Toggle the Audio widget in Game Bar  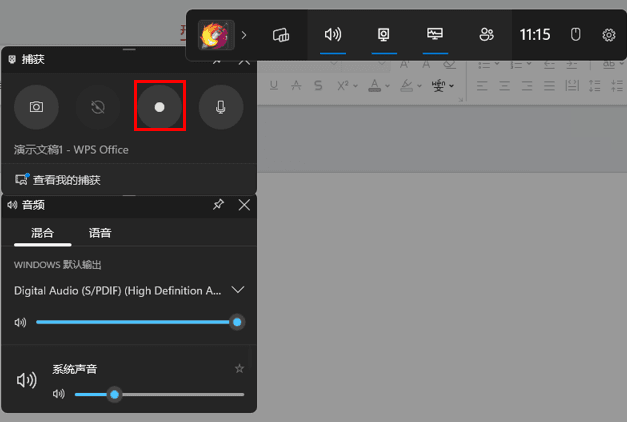coord(333,35)
